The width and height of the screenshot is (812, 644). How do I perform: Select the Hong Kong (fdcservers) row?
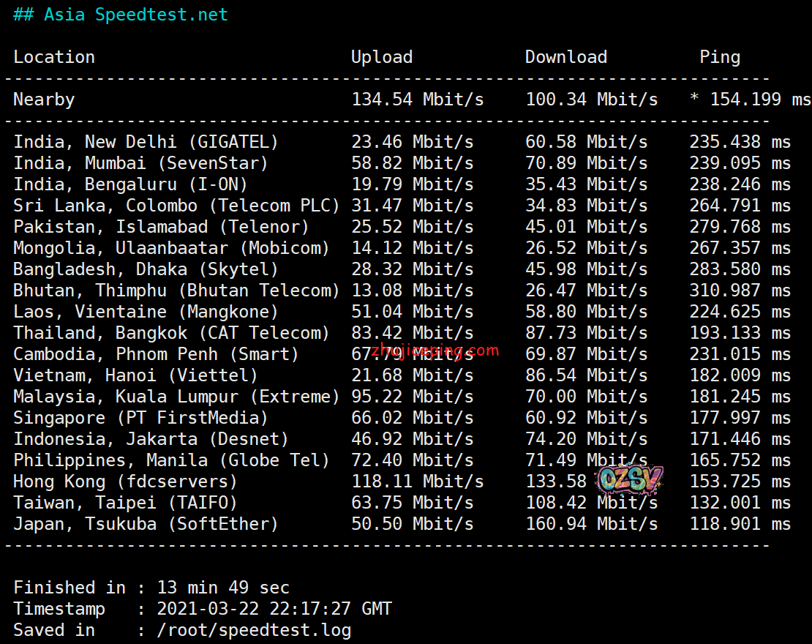click(x=125, y=482)
